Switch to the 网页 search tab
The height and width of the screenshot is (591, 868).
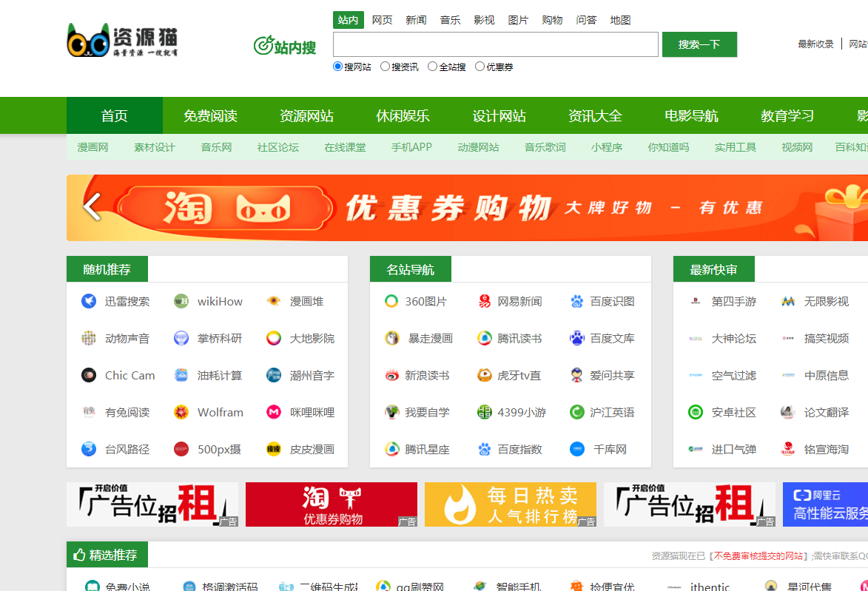382,20
